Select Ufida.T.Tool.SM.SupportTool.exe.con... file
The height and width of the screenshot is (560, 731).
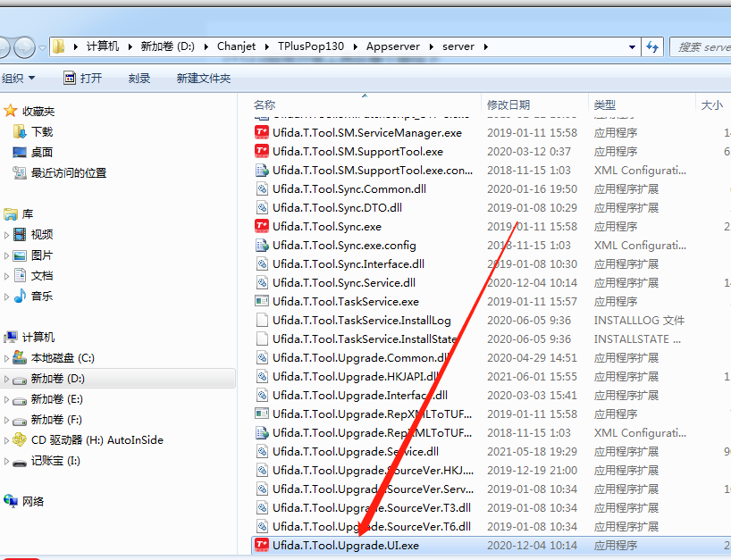click(x=373, y=170)
